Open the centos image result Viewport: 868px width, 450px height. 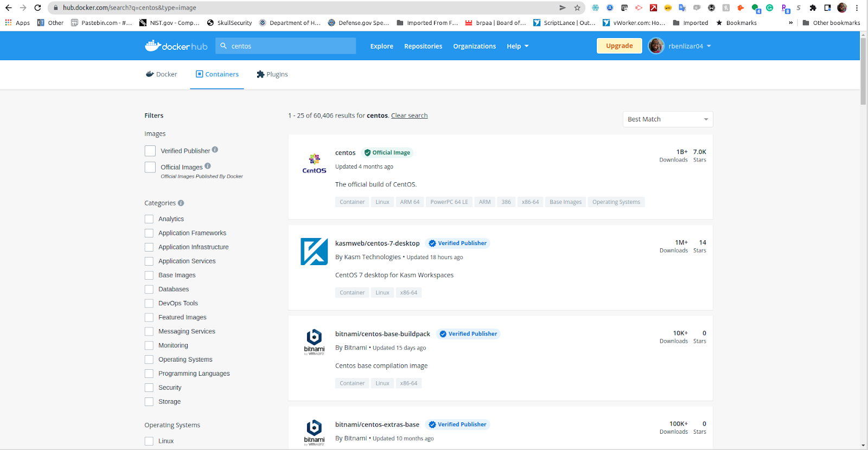[x=346, y=153]
